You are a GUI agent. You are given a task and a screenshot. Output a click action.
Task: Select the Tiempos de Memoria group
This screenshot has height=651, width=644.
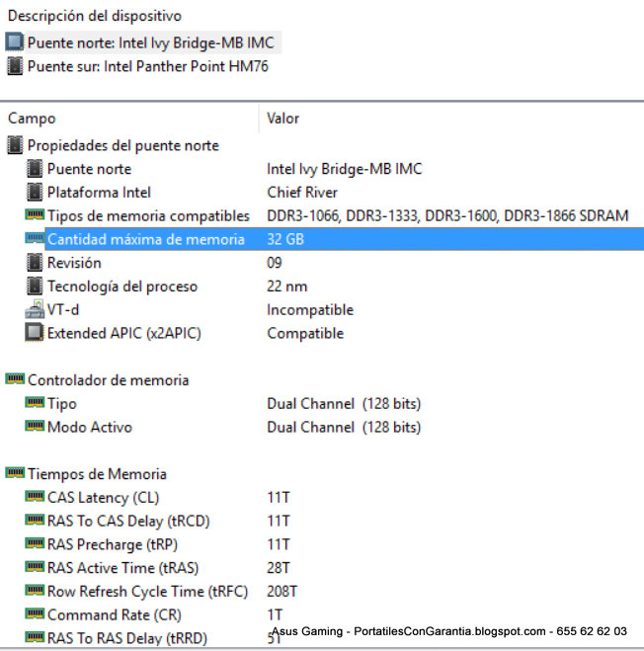click(x=97, y=474)
